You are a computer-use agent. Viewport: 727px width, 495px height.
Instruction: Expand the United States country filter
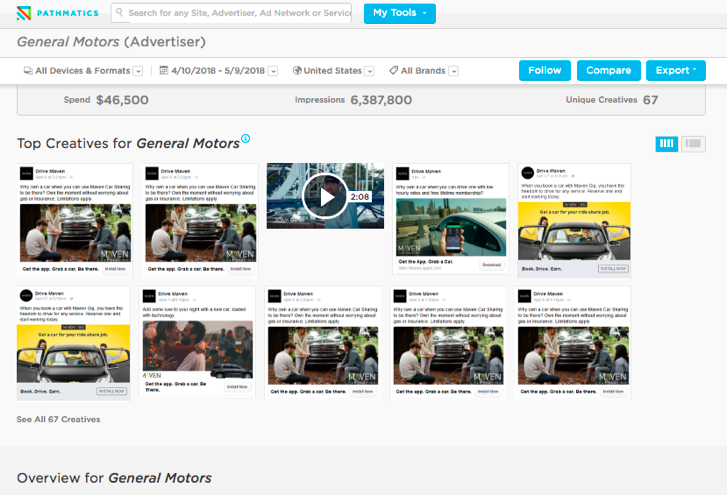(x=370, y=71)
